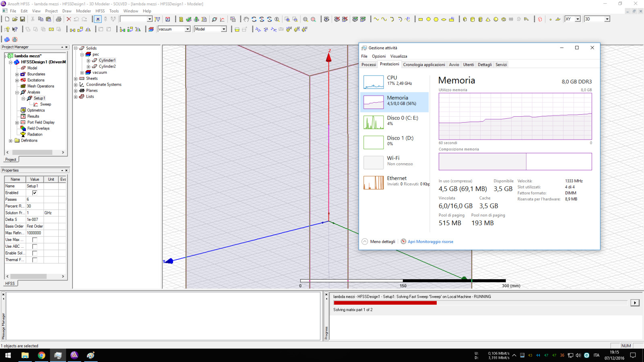The image size is (644, 362).
Task: Check the Thermal F... checkbox
Action: [35, 260]
